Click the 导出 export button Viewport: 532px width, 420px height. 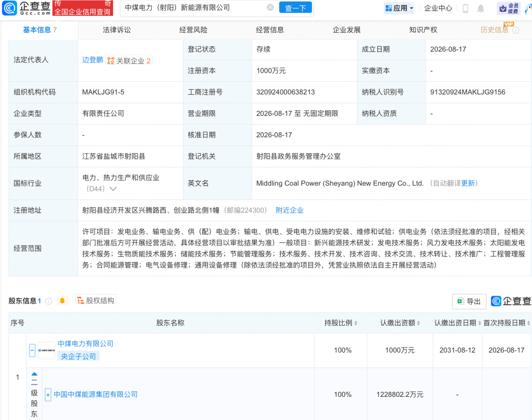tap(469, 302)
